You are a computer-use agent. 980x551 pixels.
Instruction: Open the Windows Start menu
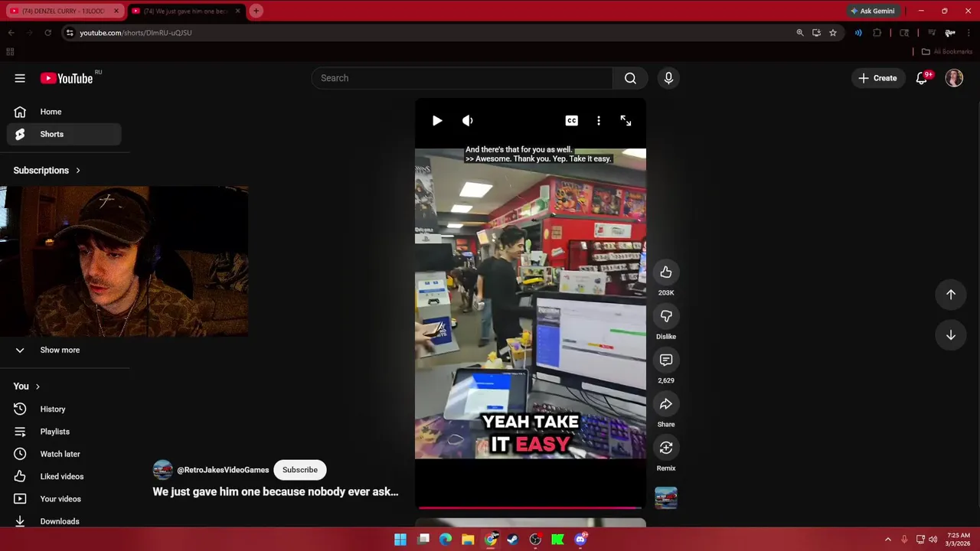pos(400,540)
